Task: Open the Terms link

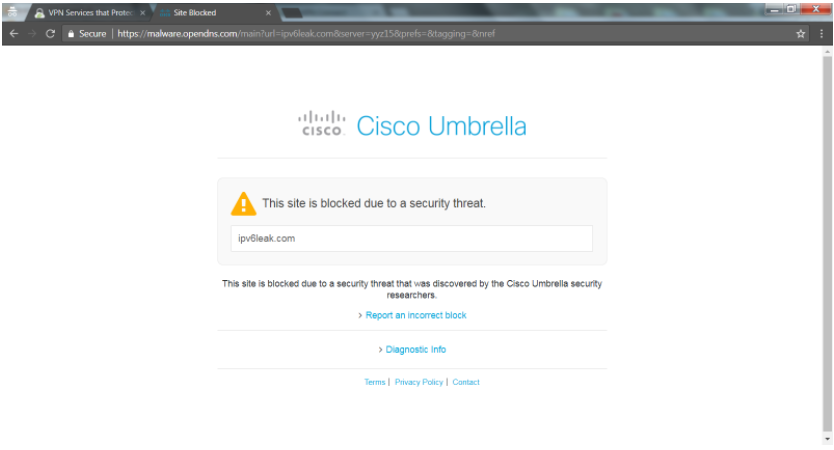Action: coord(374,382)
